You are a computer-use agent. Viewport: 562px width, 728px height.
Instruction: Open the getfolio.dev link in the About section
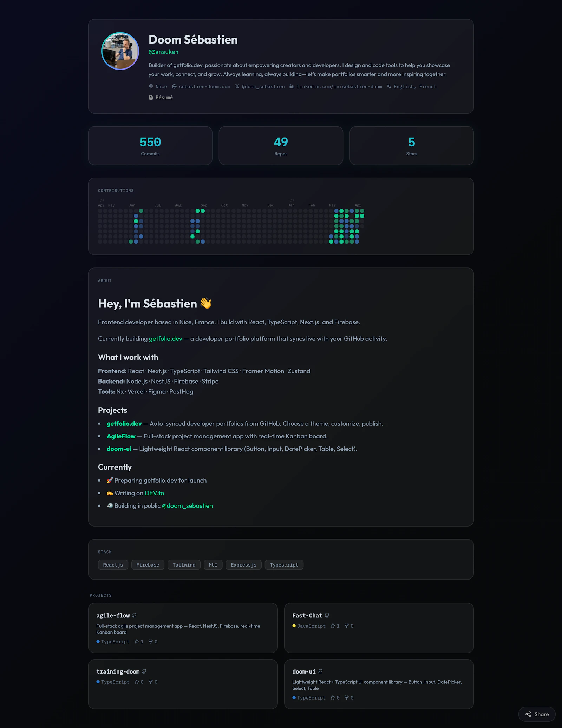(165, 339)
